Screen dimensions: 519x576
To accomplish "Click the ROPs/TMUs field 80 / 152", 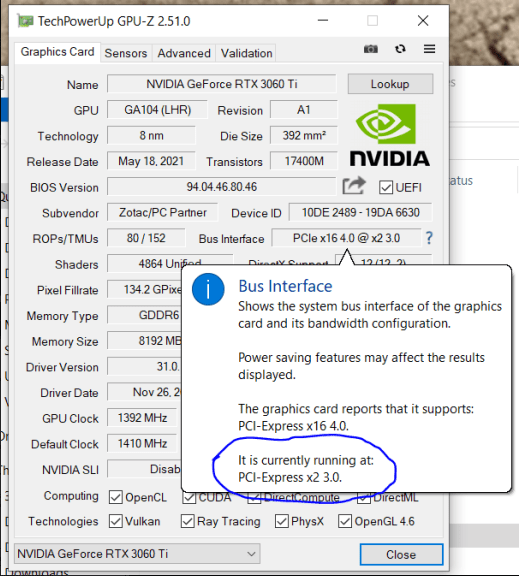I will pyautogui.click(x=146, y=238).
